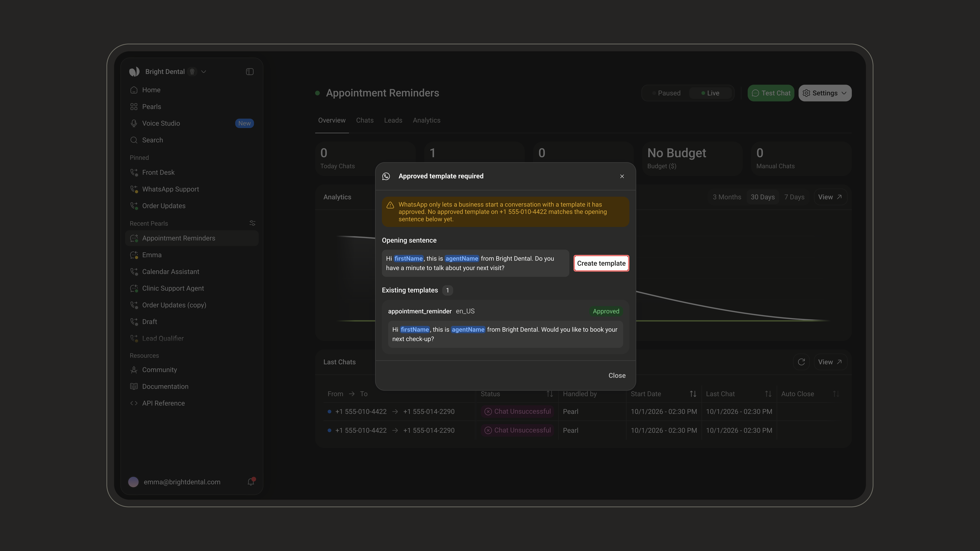Expand the Bright Dental workspace dropdown
Image resolution: width=980 pixels, height=551 pixels.
pyautogui.click(x=203, y=72)
